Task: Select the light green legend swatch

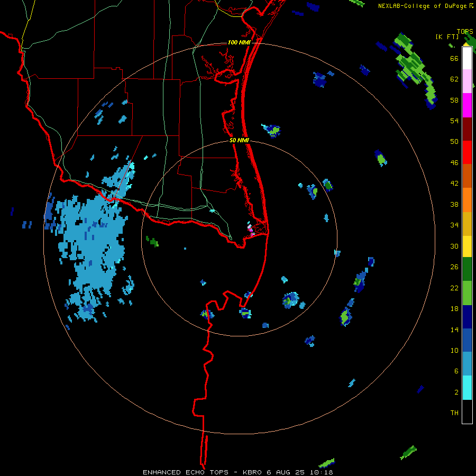Action: click(x=467, y=293)
